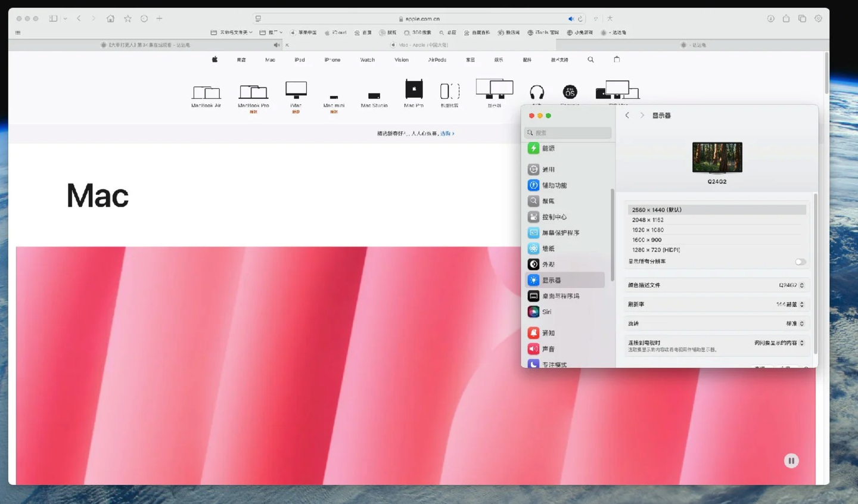858x504 pixels.
Task: Click the Q24G2 display thumbnail
Action: click(x=717, y=158)
